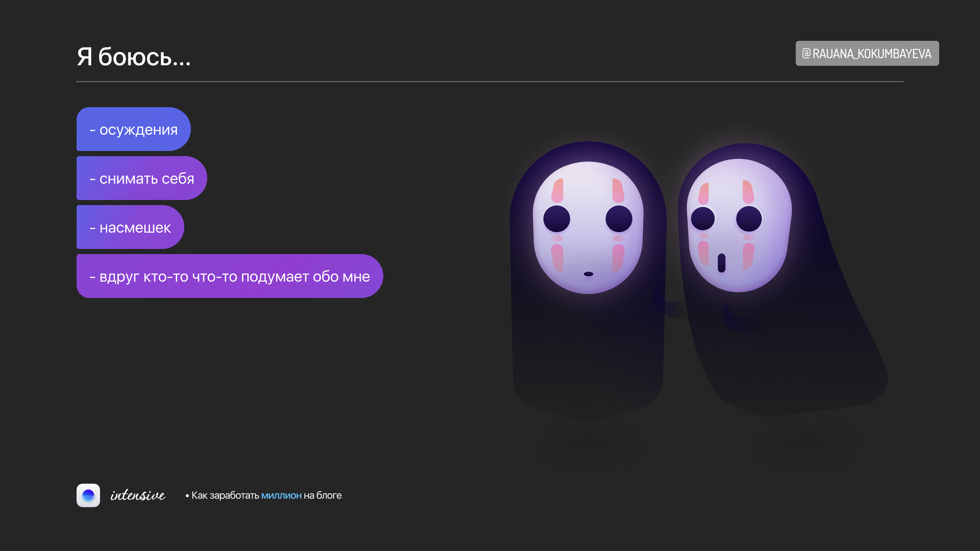Click the '- осуждения' bubble
980x551 pixels.
coord(133,129)
